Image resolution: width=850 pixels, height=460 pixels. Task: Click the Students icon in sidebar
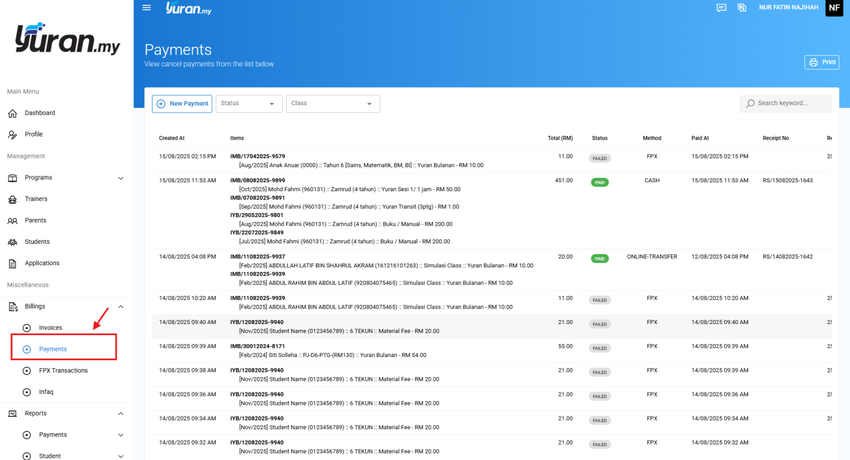(x=12, y=242)
